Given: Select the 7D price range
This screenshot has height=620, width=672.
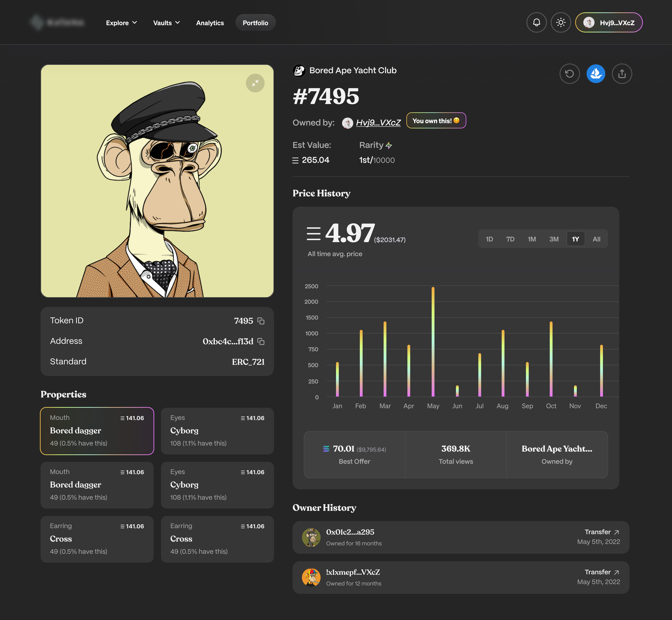Looking at the screenshot, I should click(510, 239).
